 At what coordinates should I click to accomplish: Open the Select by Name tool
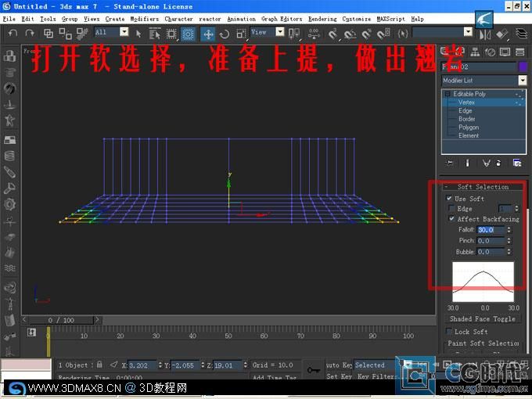point(154,34)
